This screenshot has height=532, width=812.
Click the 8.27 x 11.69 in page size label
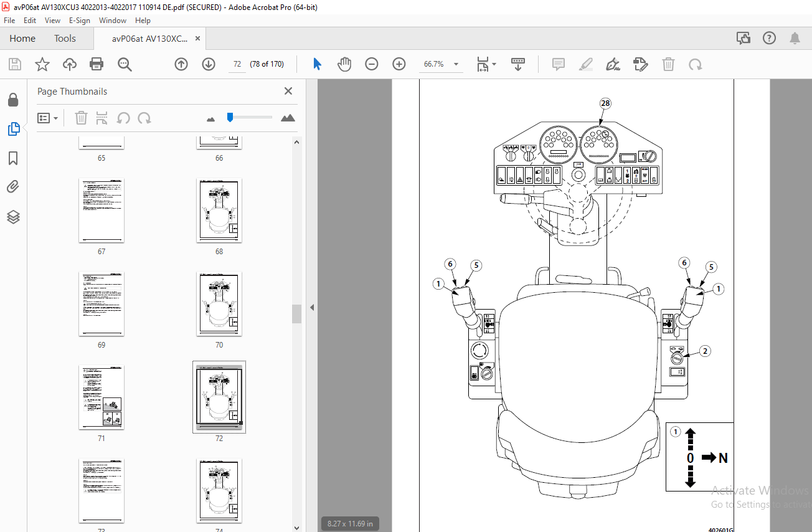pos(351,524)
